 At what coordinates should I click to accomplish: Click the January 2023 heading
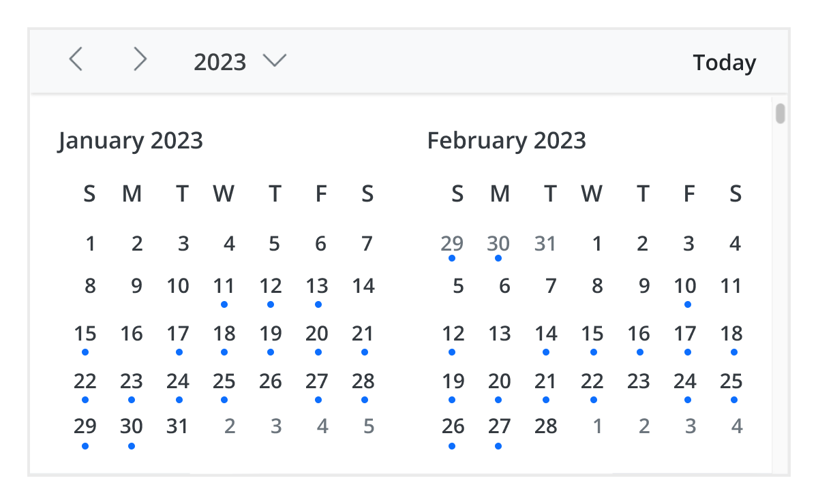pos(130,141)
